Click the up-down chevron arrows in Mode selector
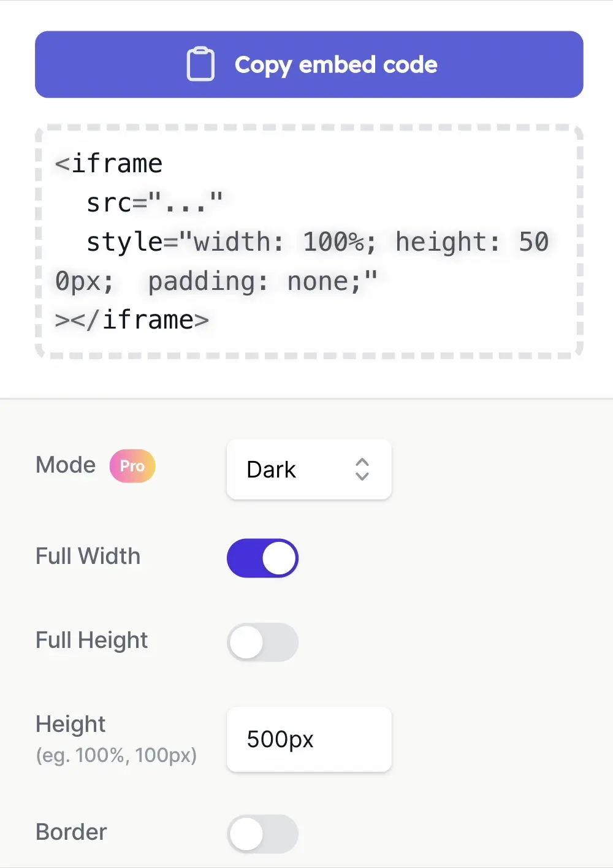 [x=362, y=470]
